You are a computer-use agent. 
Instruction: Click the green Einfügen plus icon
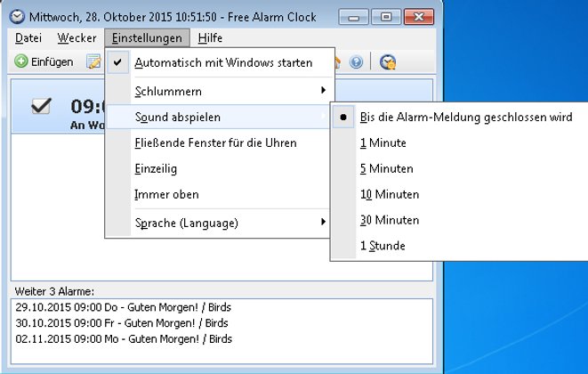[21, 61]
